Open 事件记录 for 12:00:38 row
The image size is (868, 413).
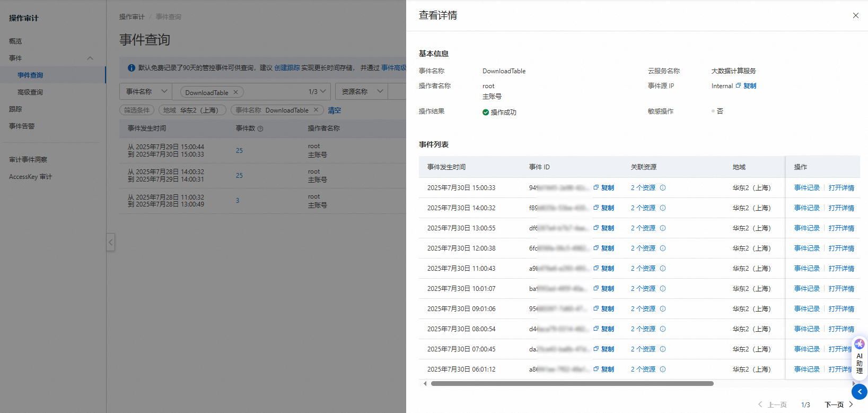pyautogui.click(x=807, y=248)
